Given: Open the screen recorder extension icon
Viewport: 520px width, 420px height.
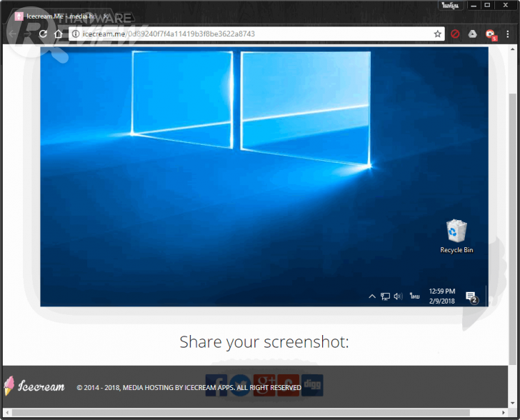Looking at the screenshot, I should click(x=491, y=34).
